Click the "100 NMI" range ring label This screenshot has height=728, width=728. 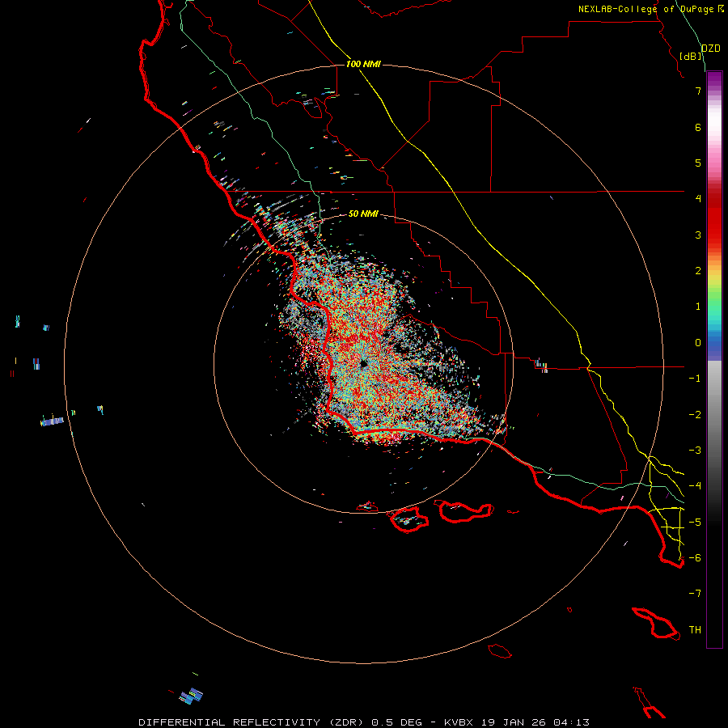click(x=363, y=64)
